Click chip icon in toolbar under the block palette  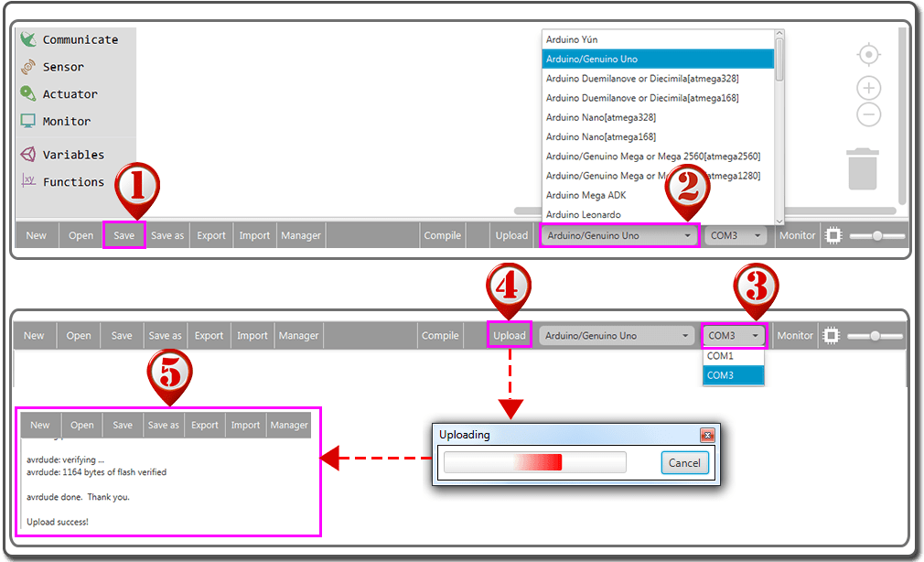tap(833, 235)
